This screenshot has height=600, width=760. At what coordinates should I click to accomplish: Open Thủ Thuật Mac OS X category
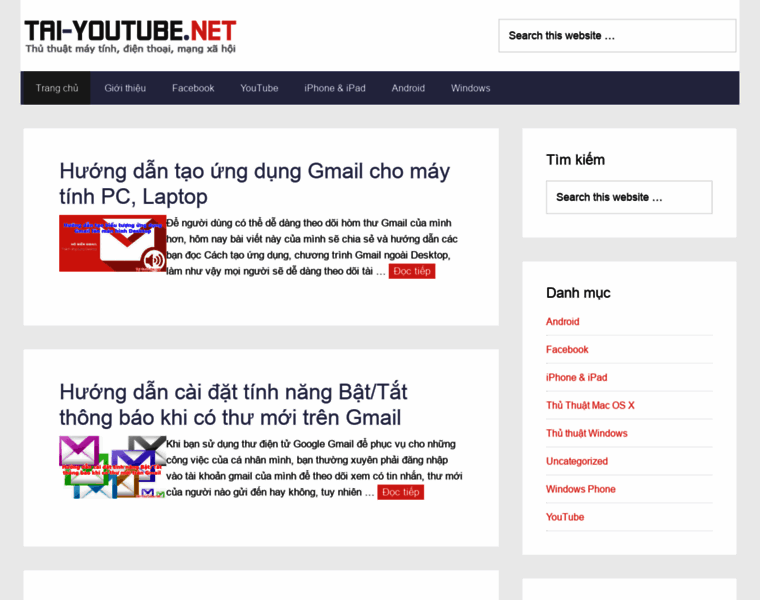pyautogui.click(x=590, y=405)
